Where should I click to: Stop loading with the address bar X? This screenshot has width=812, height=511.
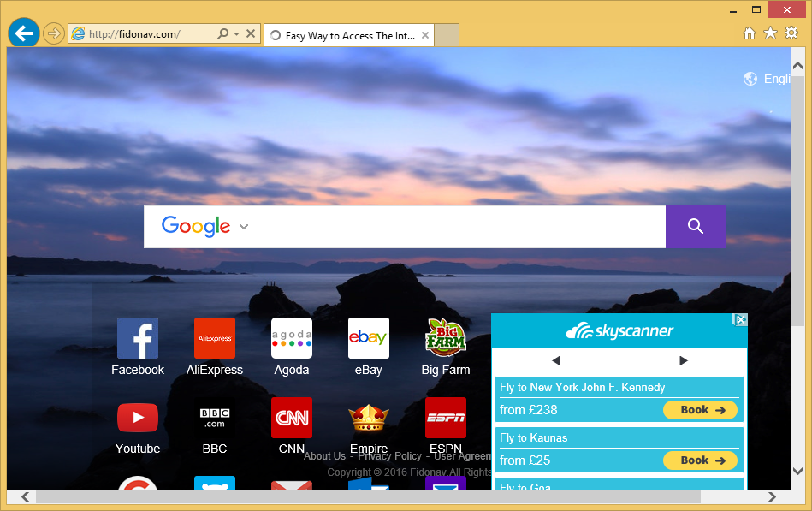(251, 33)
